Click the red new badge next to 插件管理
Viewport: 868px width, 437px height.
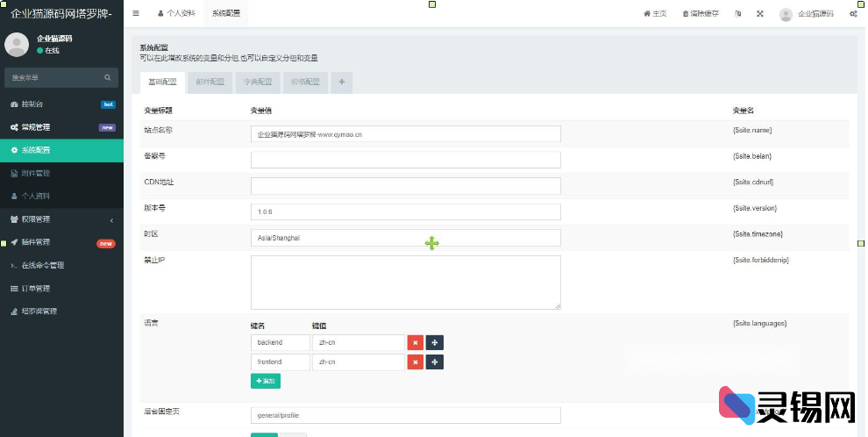coord(106,243)
